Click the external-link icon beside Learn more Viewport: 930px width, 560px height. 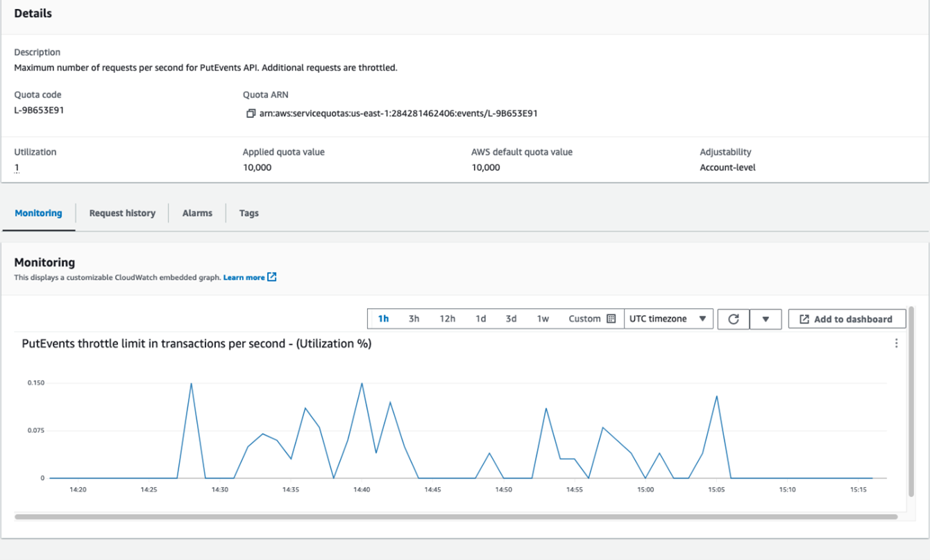click(x=271, y=277)
